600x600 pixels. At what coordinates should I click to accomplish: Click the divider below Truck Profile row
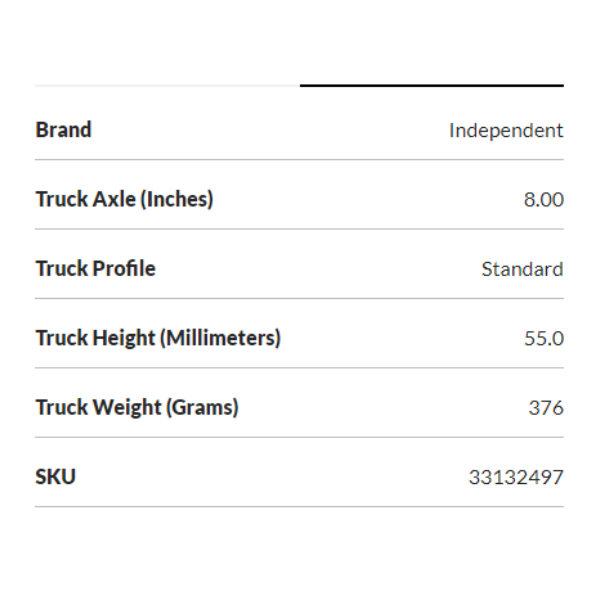(299, 298)
